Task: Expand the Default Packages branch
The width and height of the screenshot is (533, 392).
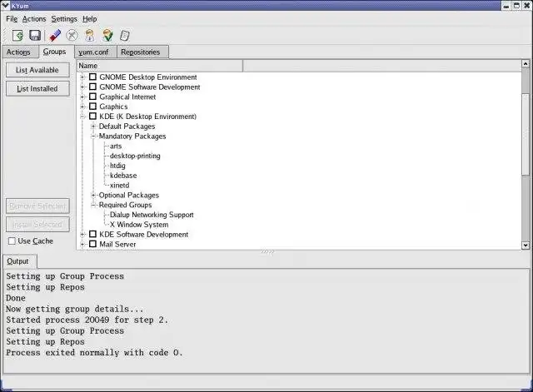Action: [93, 127]
